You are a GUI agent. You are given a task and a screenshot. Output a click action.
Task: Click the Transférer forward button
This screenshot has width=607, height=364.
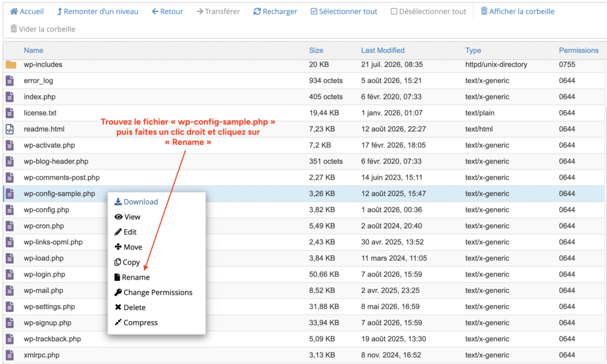point(218,12)
